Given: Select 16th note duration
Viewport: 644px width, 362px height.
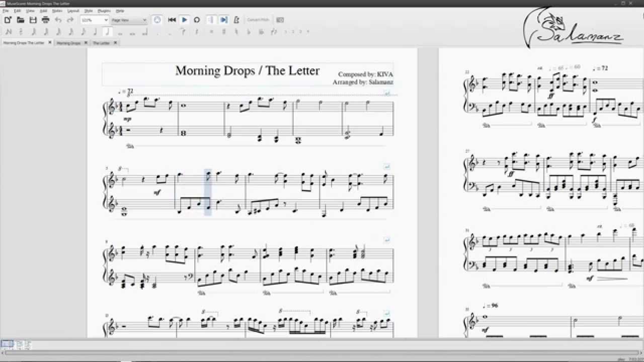Looking at the screenshot, I should click(71, 32).
